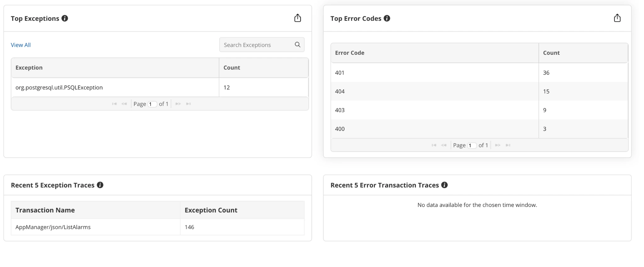The height and width of the screenshot is (267, 644).
Task: Sort by the Error Code column header
Action: [x=350, y=53]
